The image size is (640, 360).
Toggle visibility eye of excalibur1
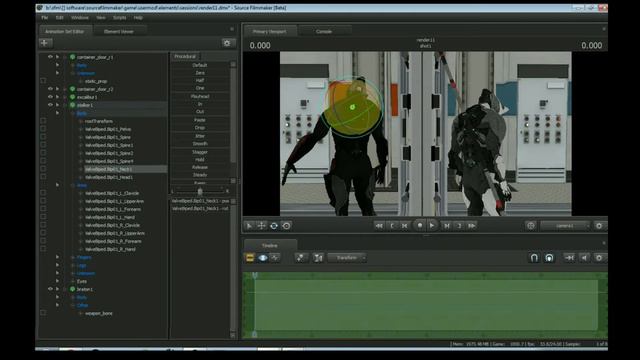(x=50, y=97)
